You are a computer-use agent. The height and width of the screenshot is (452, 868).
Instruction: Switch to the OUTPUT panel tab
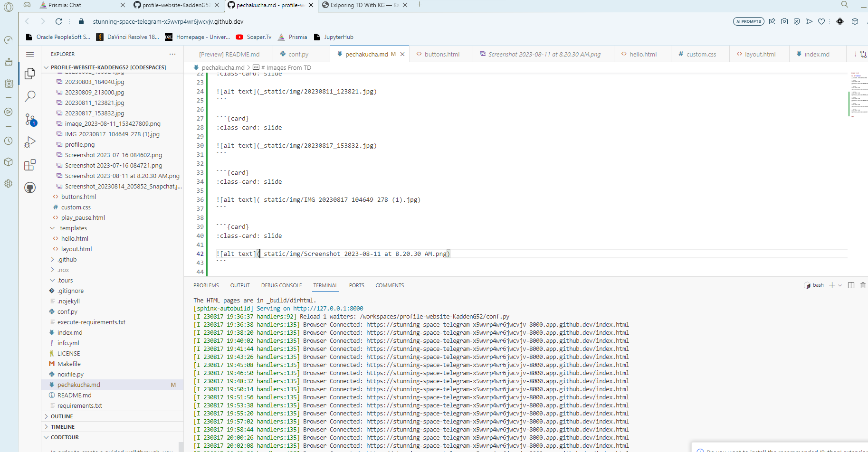(x=240, y=285)
